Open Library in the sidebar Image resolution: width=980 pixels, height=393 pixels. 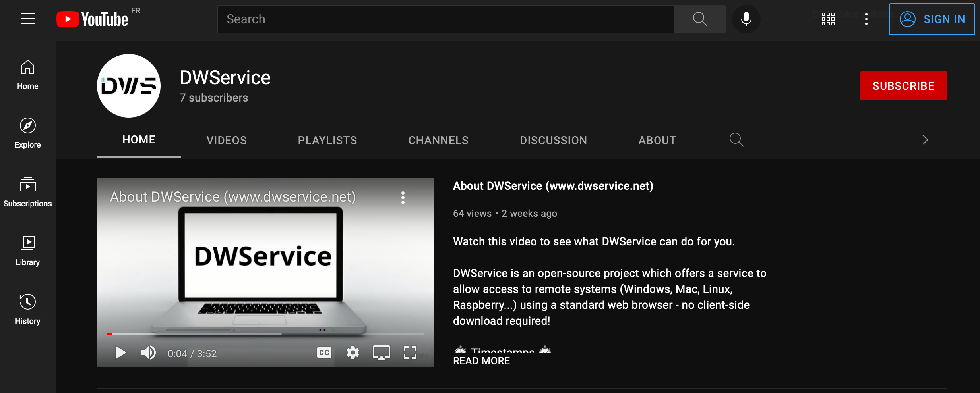(28, 251)
